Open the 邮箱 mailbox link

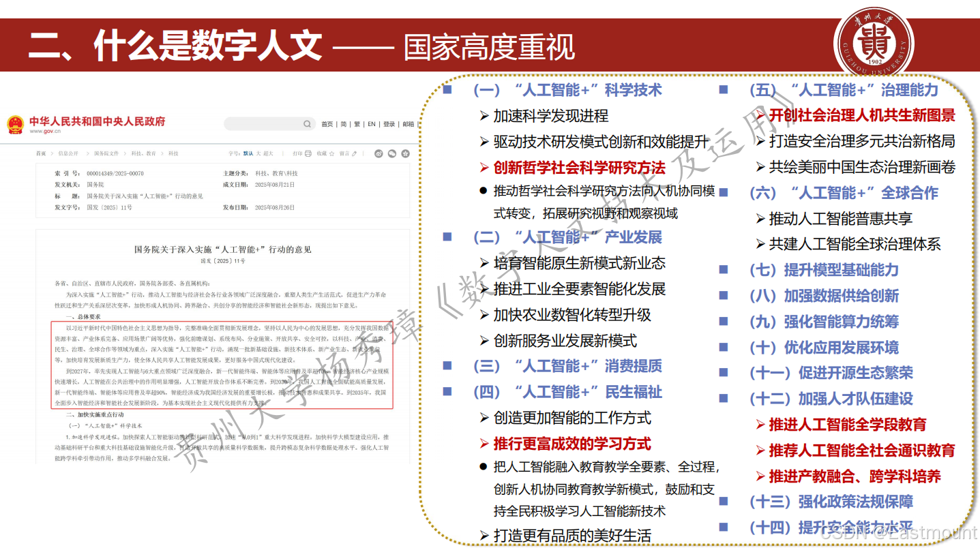409,124
